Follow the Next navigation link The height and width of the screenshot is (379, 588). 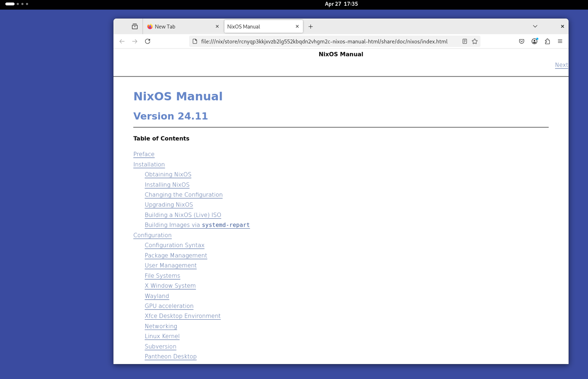[561, 65]
